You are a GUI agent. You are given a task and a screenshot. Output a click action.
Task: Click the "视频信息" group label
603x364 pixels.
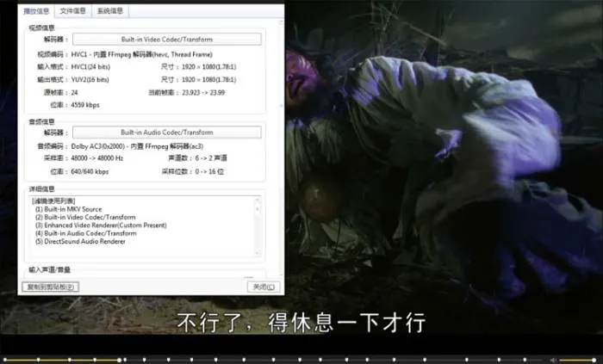click(x=42, y=28)
